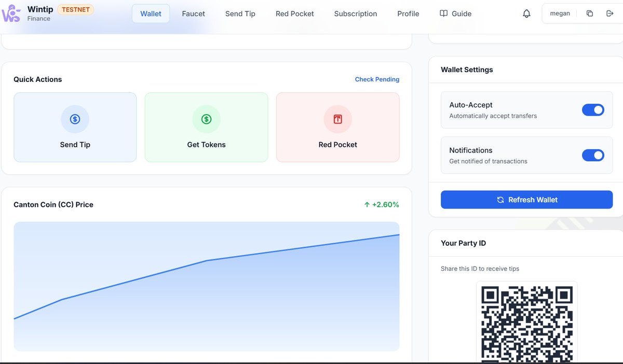Toggle the Auto-Accept switch
Viewport: 623px width, 364px height.
pyautogui.click(x=593, y=109)
